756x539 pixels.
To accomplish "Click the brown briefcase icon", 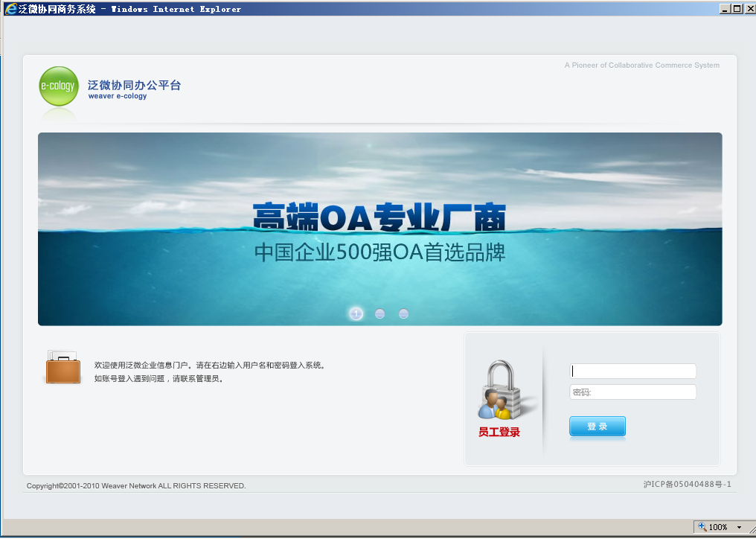I will click(63, 367).
